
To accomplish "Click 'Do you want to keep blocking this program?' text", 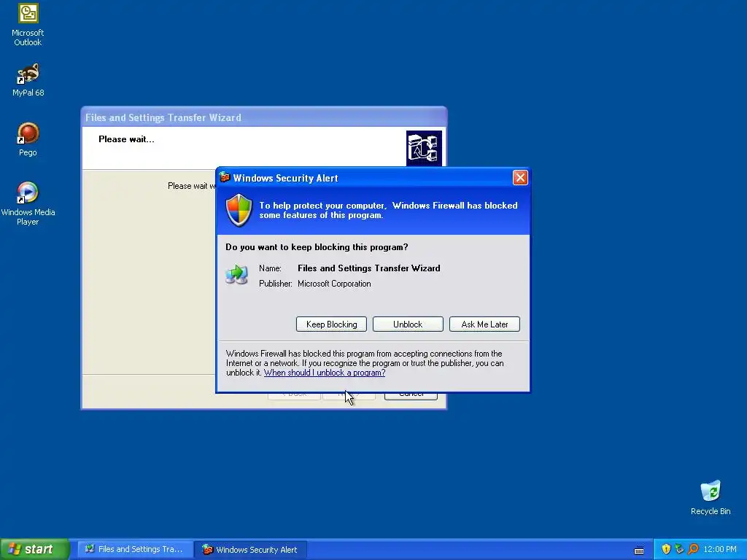I will pyautogui.click(x=317, y=247).
